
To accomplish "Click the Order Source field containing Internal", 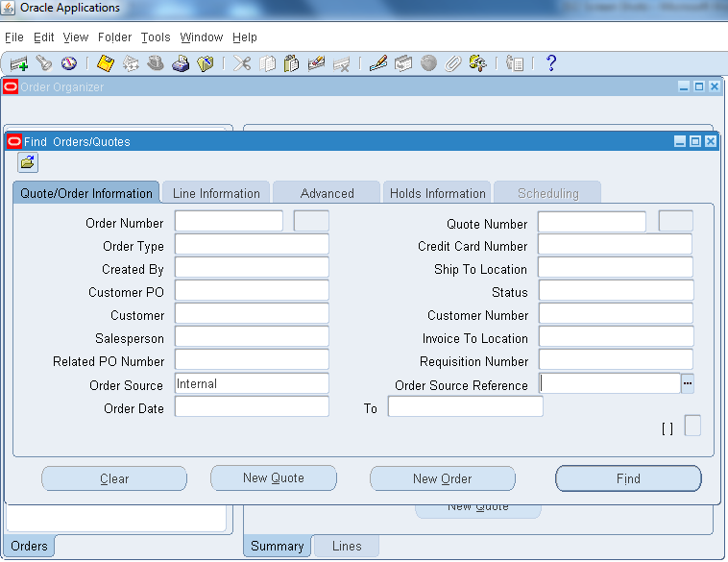I will click(x=252, y=383).
